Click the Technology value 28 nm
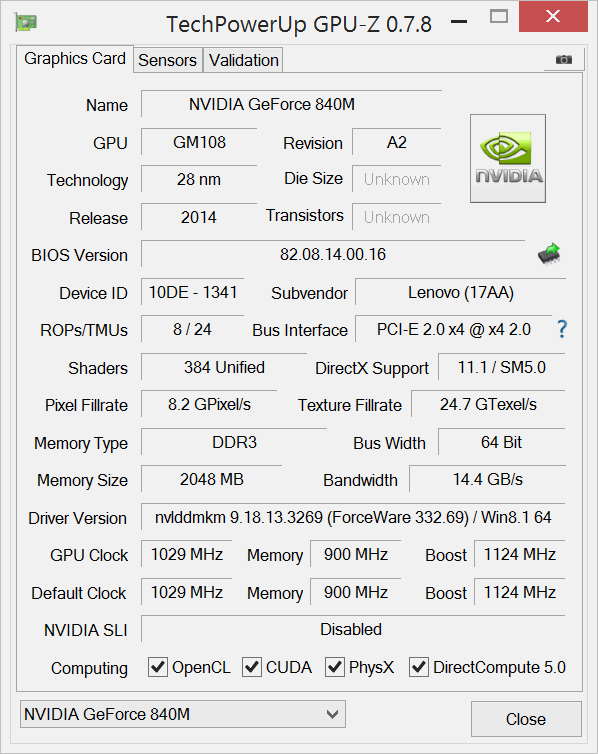The height and width of the screenshot is (754, 598). pyautogui.click(x=199, y=179)
